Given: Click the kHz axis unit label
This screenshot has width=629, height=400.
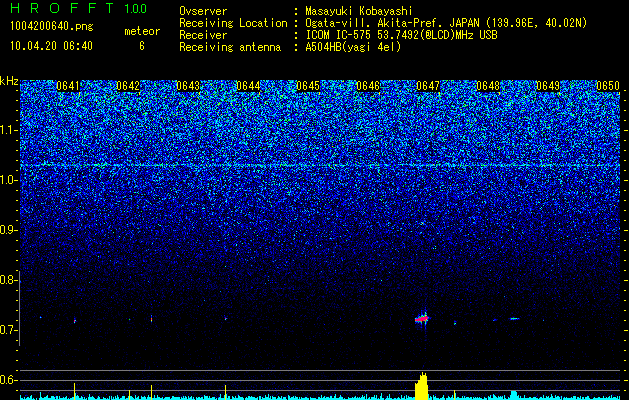Looking at the screenshot, I should (9, 81).
